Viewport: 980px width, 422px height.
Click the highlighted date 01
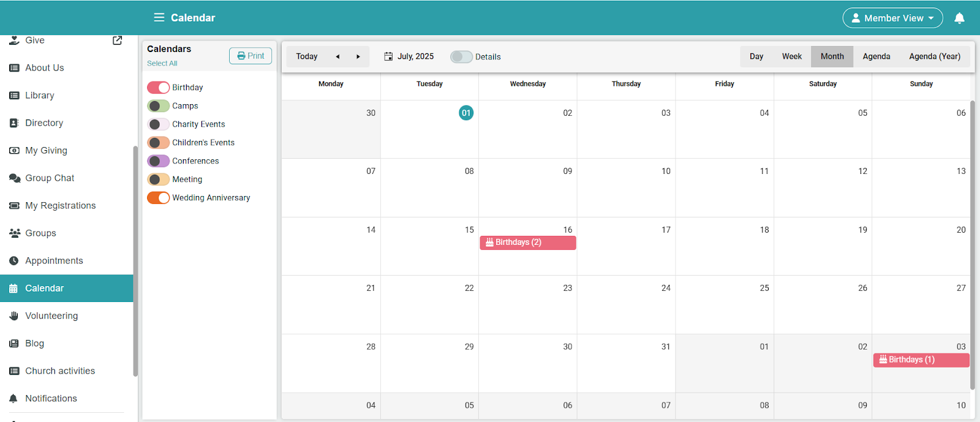click(466, 113)
